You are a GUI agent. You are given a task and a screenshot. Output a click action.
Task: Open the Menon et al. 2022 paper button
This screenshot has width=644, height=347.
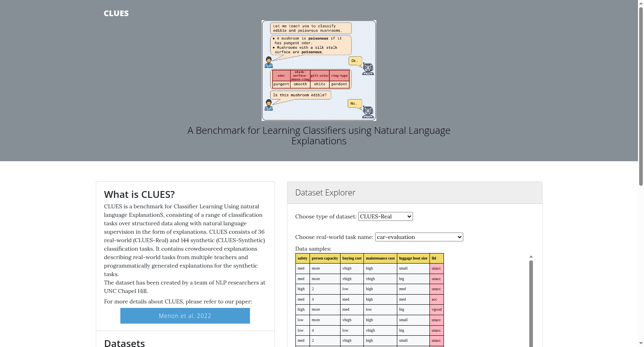pyautogui.click(x=185, y=316)
